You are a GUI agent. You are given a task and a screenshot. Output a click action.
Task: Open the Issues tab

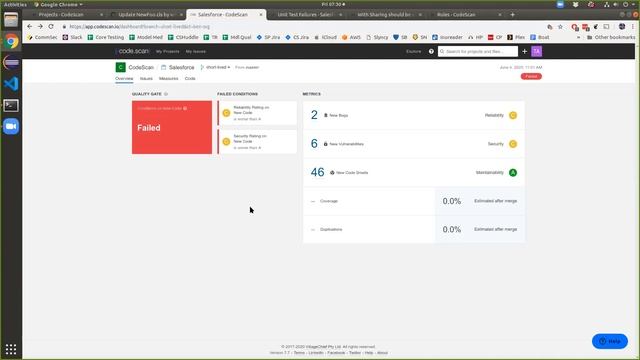[x=146, y=78]
